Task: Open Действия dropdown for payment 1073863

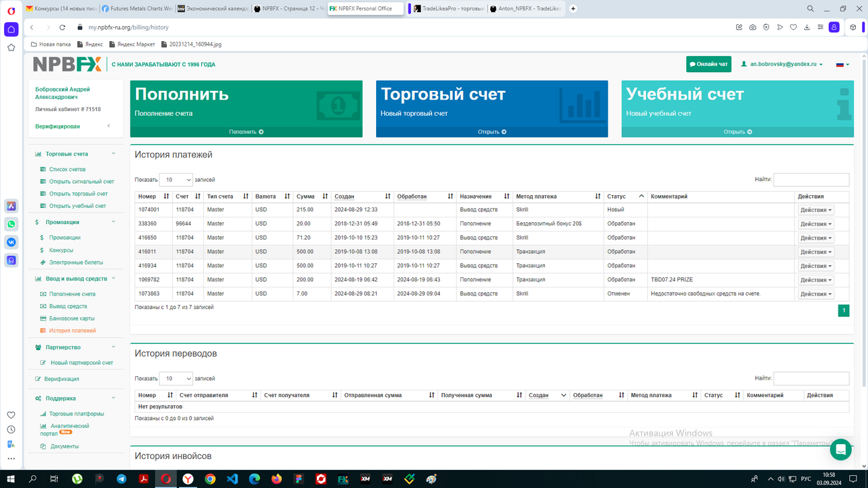Action: 816,294
